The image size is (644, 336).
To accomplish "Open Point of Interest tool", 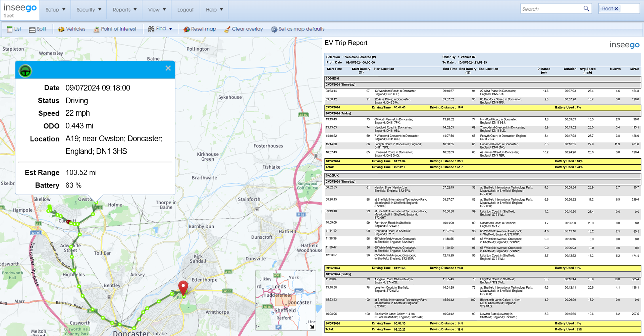I will click(x=115, y=29).
